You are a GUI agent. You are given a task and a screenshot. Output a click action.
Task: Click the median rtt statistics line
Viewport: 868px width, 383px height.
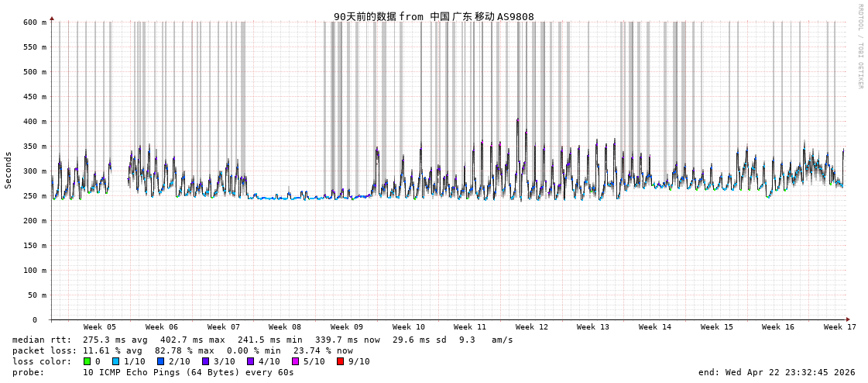pos(262,340)
